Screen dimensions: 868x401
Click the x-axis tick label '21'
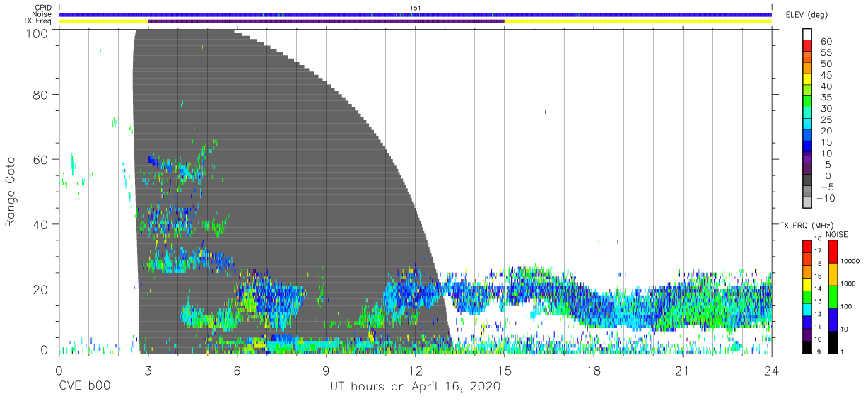pos(683,371)
